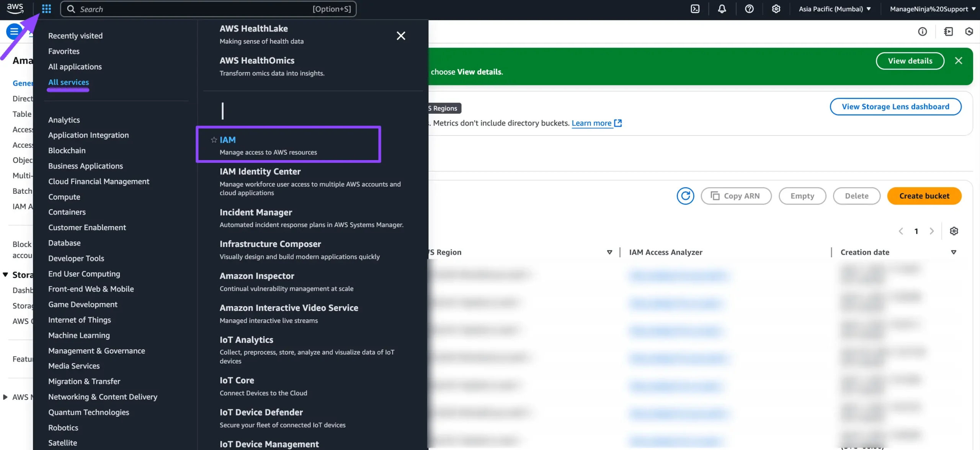Open the region selector Asia Pacific (Mumbai)
Viewport: 980px width, 450px height.
(835, 9)
